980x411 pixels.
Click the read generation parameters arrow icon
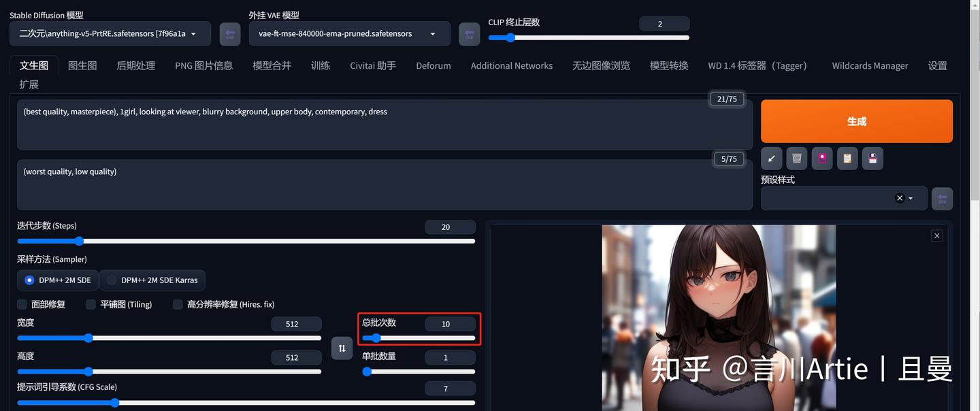pos(771,158)
